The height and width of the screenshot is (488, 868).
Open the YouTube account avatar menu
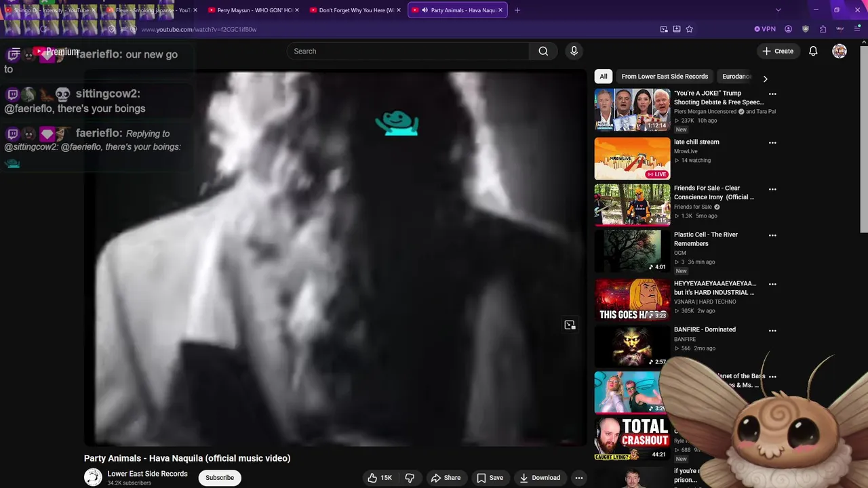coord(840,51)
